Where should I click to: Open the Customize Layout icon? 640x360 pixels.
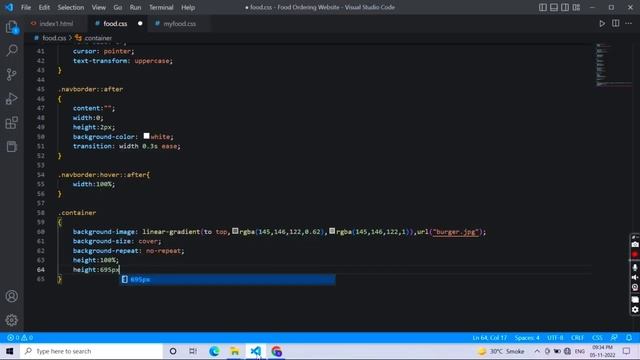(x=576, y=7)
